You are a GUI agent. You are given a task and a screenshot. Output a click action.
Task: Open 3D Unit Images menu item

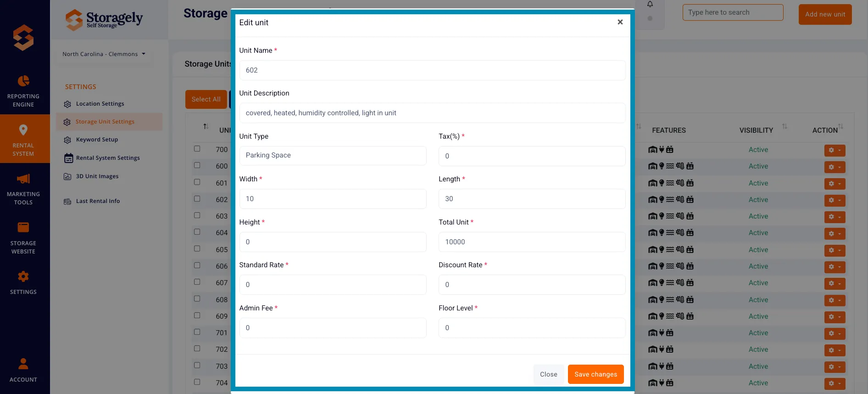click(97, 176)
